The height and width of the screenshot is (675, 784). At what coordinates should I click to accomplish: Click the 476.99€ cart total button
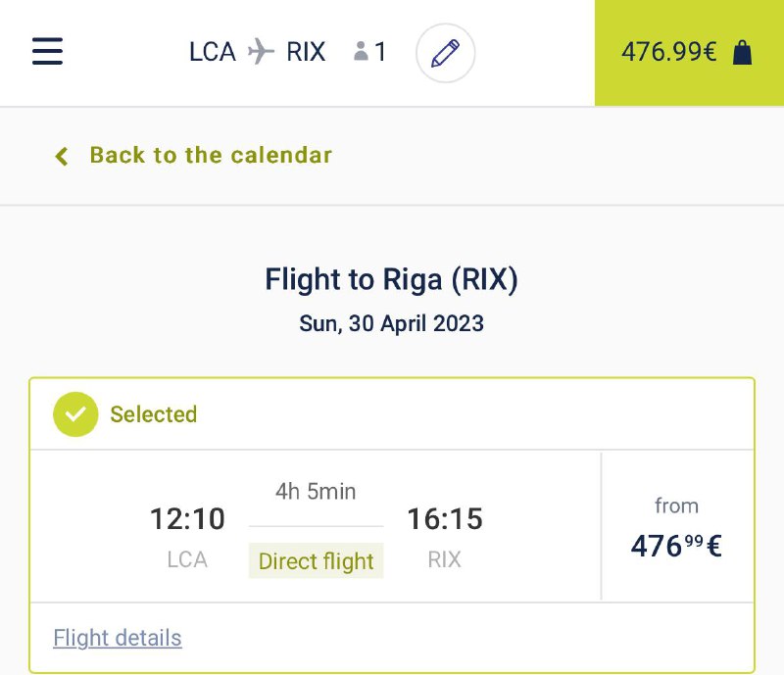tap(669, 53)
